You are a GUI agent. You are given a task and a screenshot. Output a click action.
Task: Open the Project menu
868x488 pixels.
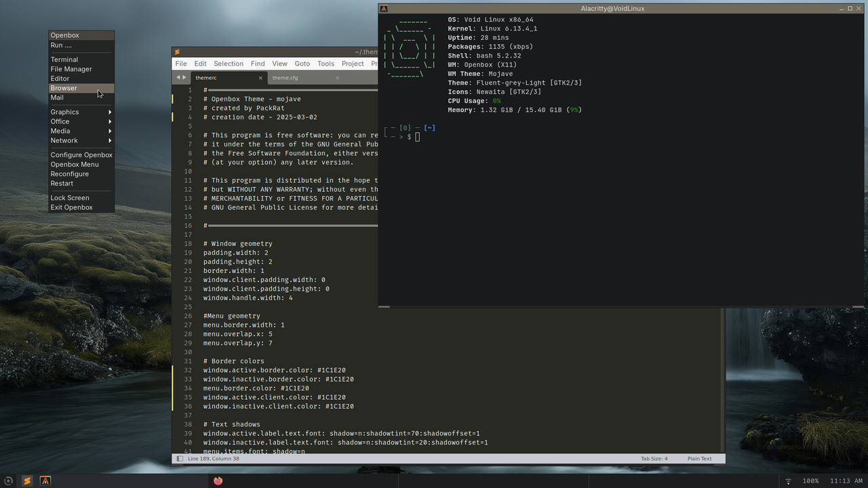353,64
